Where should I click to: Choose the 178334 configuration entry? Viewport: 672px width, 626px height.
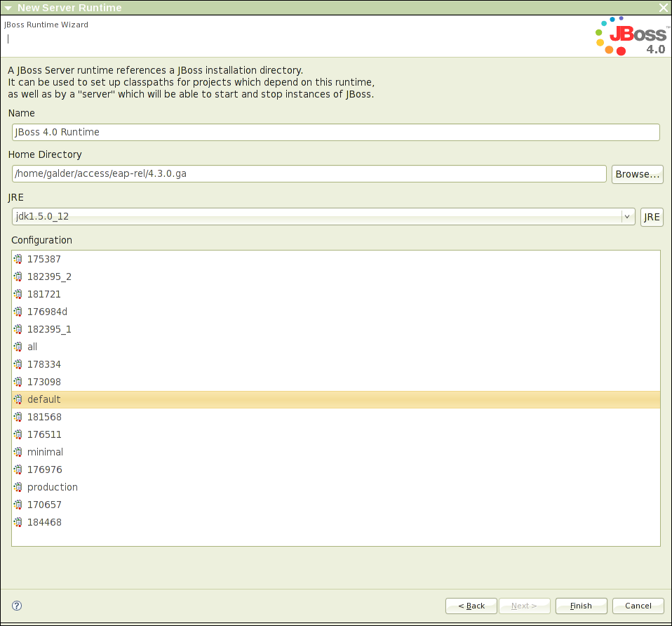tap(44, 364)
